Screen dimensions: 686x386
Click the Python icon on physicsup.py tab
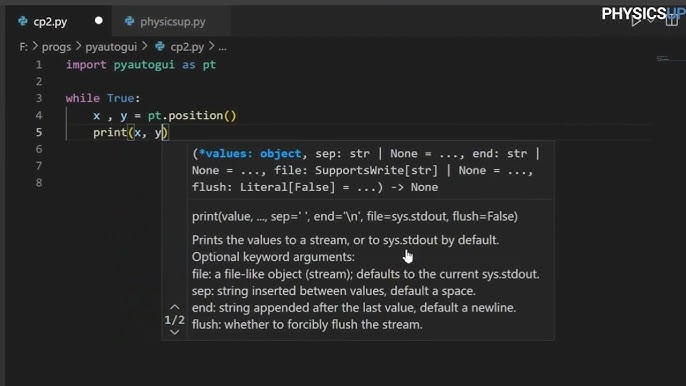(x=129, y=21)
